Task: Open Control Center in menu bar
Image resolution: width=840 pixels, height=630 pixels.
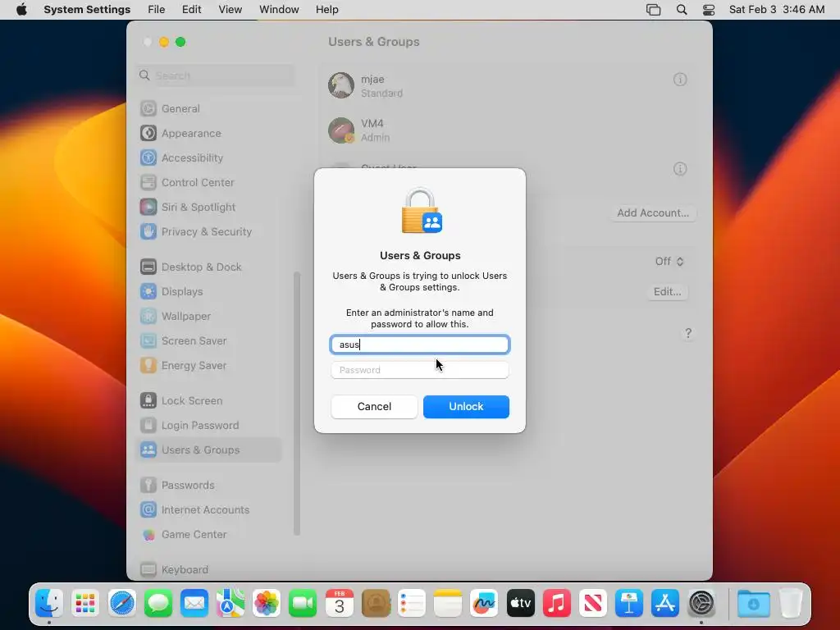Action: pos(708,10)
